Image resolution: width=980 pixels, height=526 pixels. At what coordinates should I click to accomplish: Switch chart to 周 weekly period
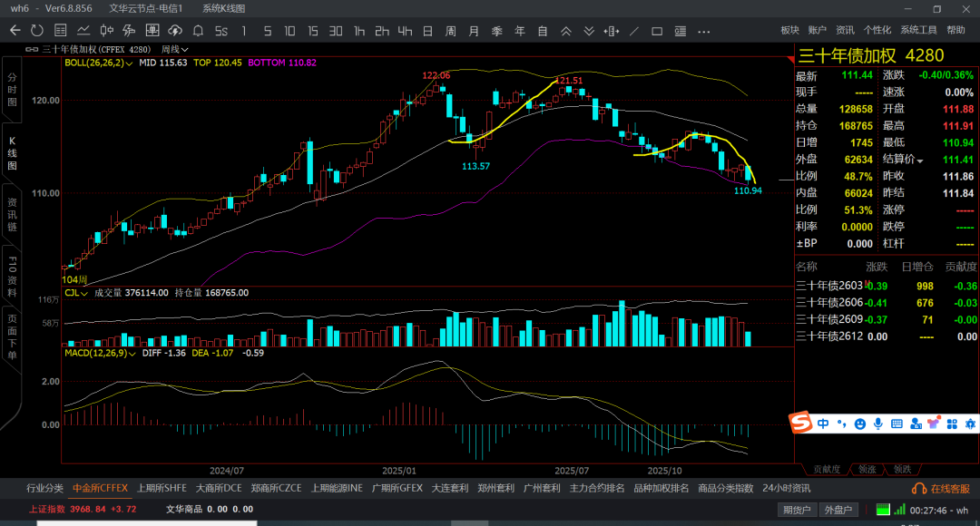[x=451, y=31]
